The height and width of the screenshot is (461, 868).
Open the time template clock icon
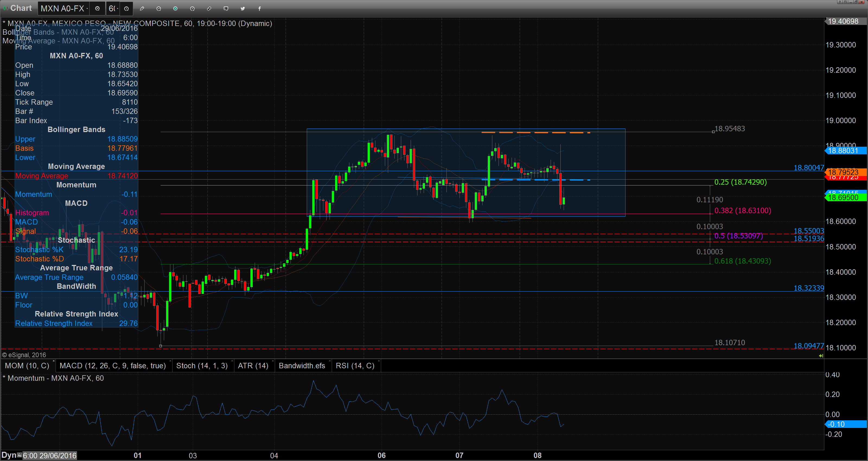[126, 9]
